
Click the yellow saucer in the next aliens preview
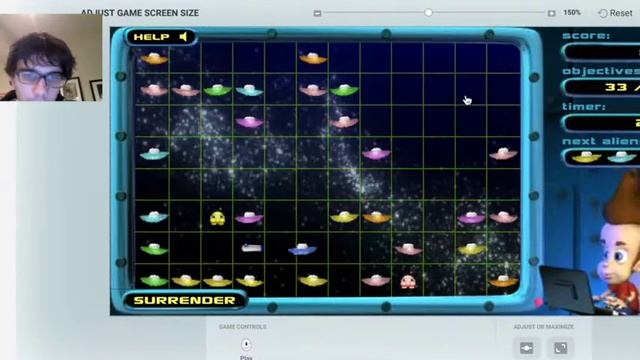pyautogui.click(x=586, y=157)
